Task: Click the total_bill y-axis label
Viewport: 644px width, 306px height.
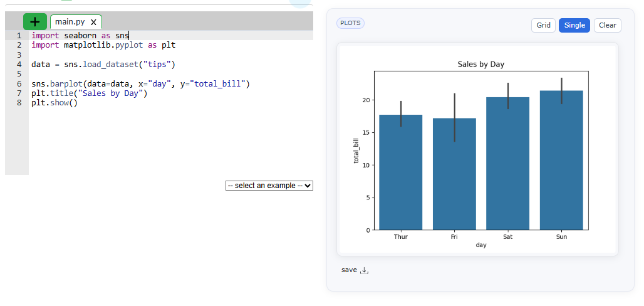Action: point(356,150)
